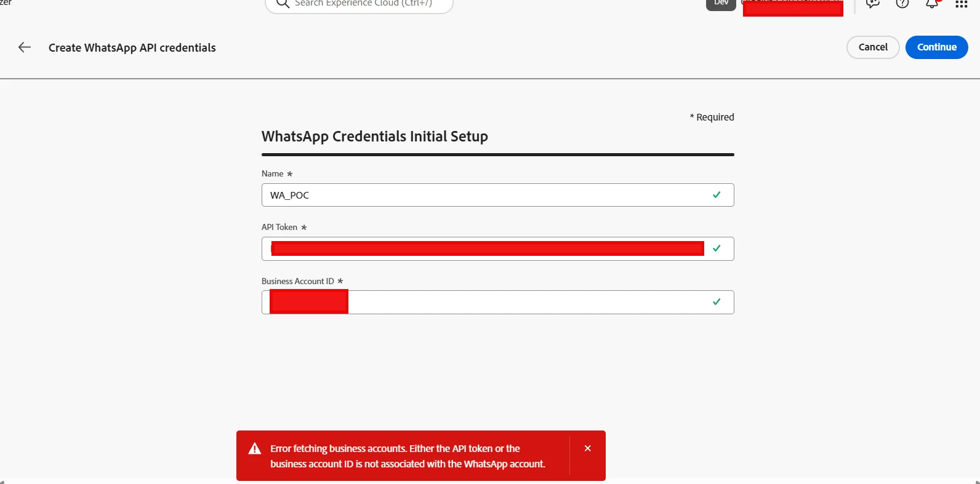Click the green checkmark in API Token field
The height and width of the screenshot is (484, 980).
pyautogui.click(x=717, y=248)
